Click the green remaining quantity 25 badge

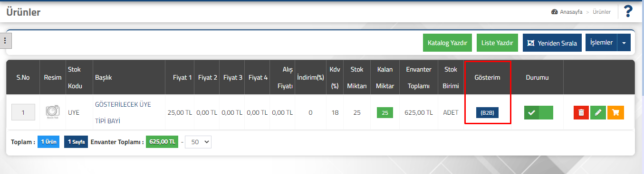tap(385, 113)
